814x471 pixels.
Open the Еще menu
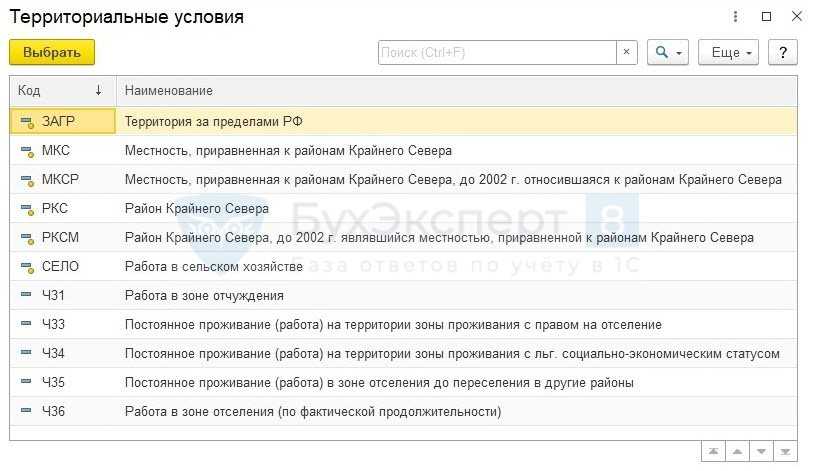tap(728, 52)
